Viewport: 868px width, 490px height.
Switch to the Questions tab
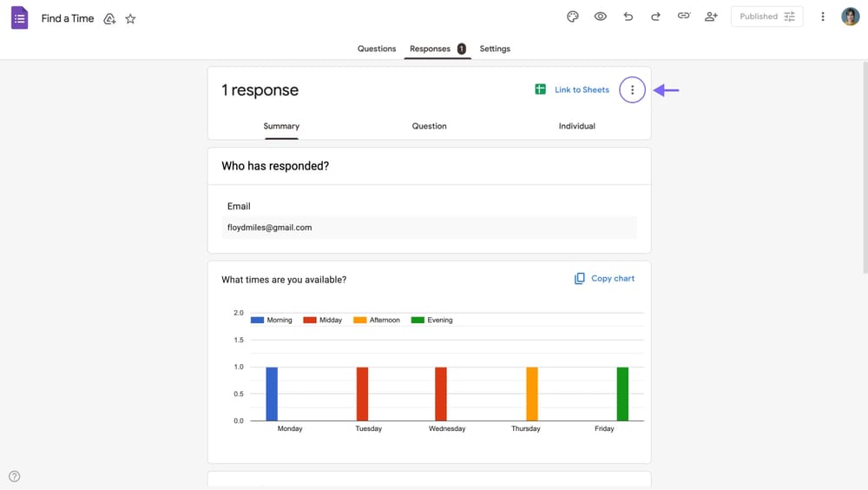(377, 49)
